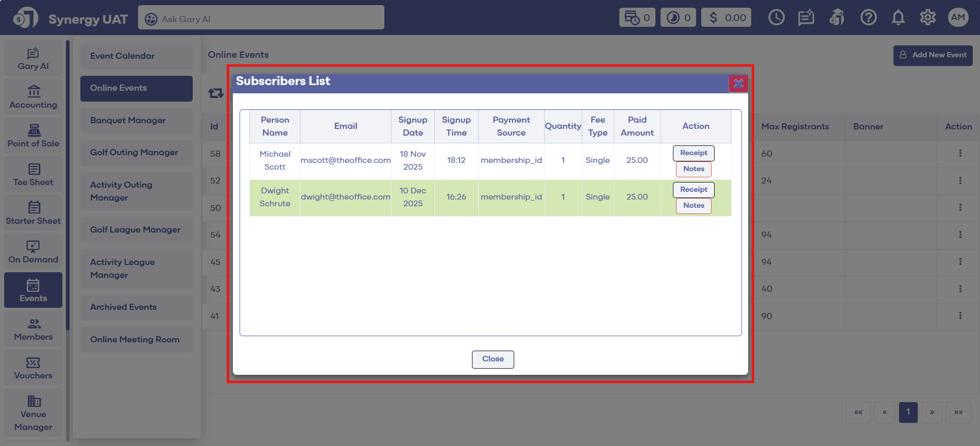Open Notes for Dwight Schrute

694,206
